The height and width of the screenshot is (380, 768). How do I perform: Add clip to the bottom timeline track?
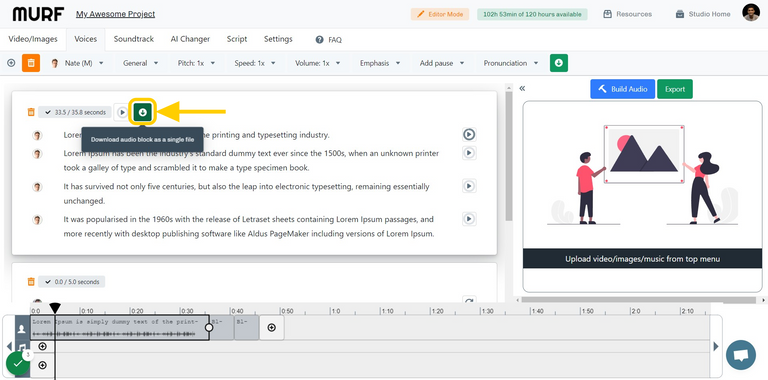click(x=43, y=365)
